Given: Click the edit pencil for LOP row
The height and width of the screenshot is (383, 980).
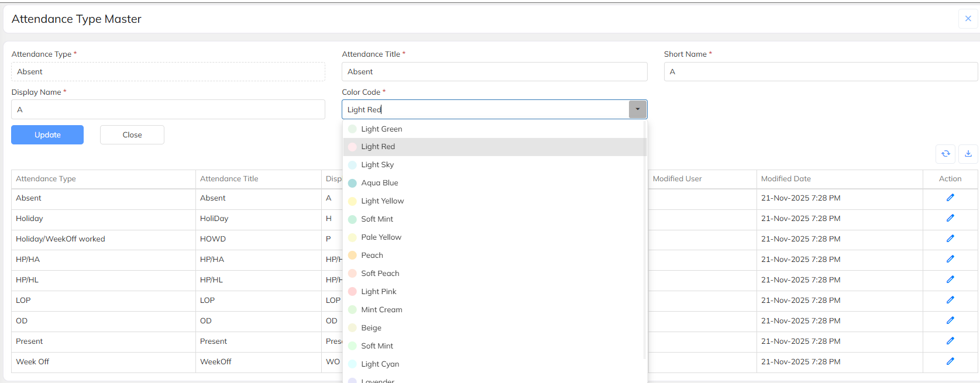Looking at the screenshot, I should pyautogui.click(x=950, y=300).
